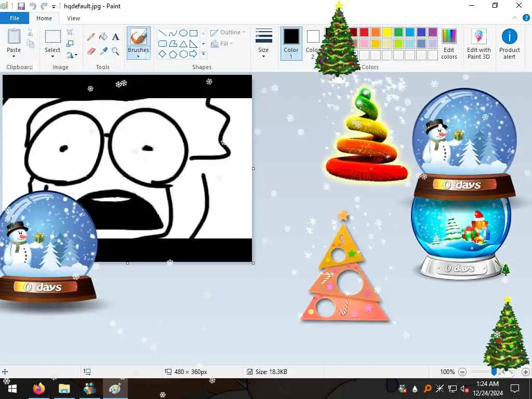Screen dimensions: 532x399
Task: Open the notification center icon
Action: click(x=515, y=389)
